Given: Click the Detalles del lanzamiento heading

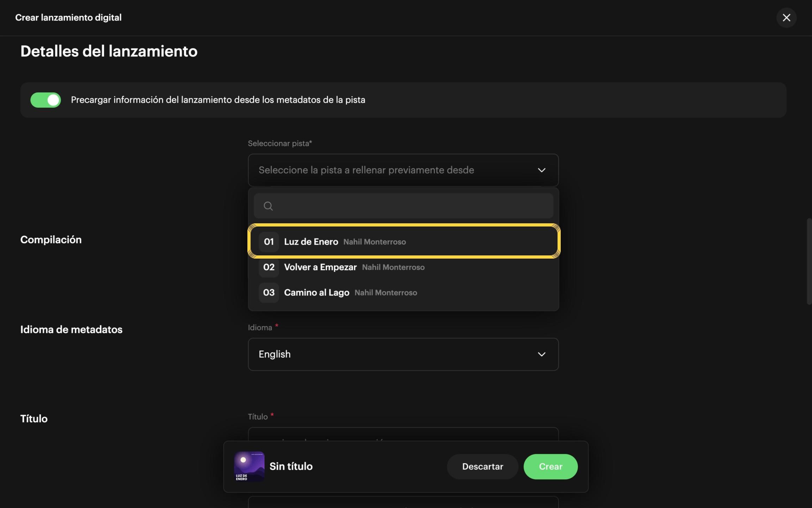Looking at the screenshot, I should click(109, 51).
